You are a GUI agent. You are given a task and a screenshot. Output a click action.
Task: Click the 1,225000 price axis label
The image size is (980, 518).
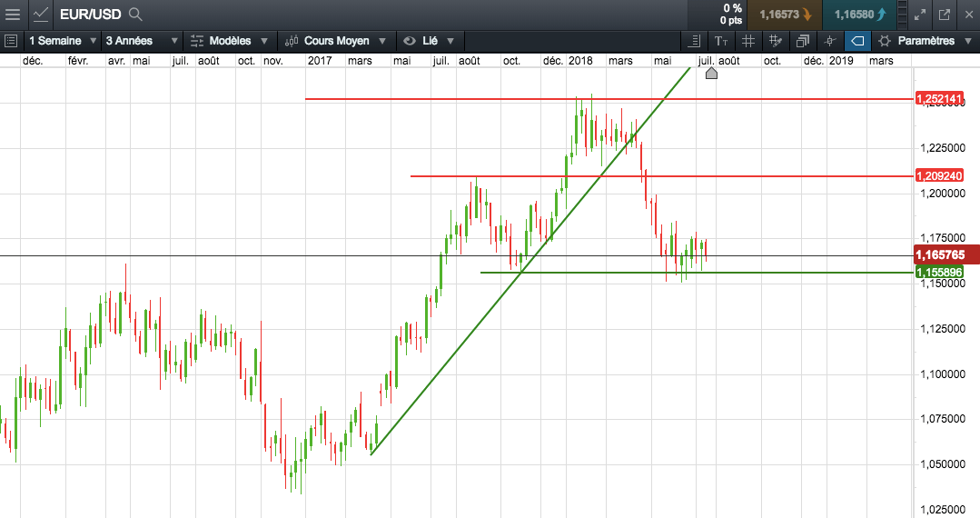point(943,148)
